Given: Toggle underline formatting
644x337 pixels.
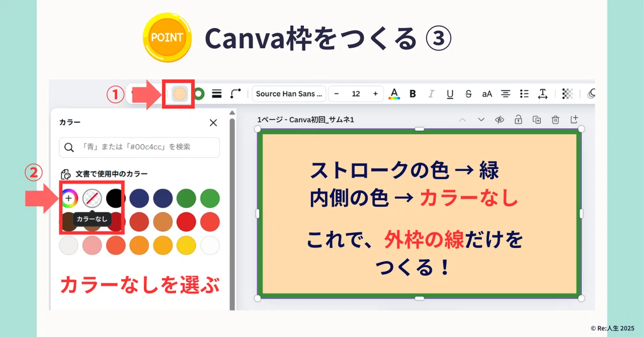Looking at the screenshot, I should pyautogui.click(x=450, y=94).
